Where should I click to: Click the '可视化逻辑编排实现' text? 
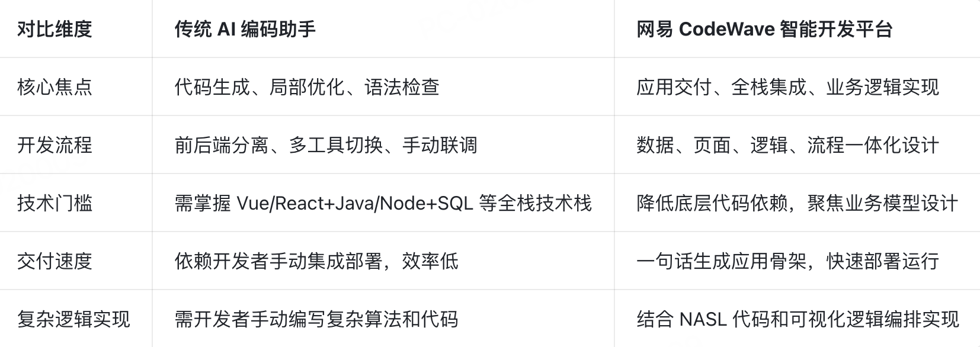tap(873, 319)
